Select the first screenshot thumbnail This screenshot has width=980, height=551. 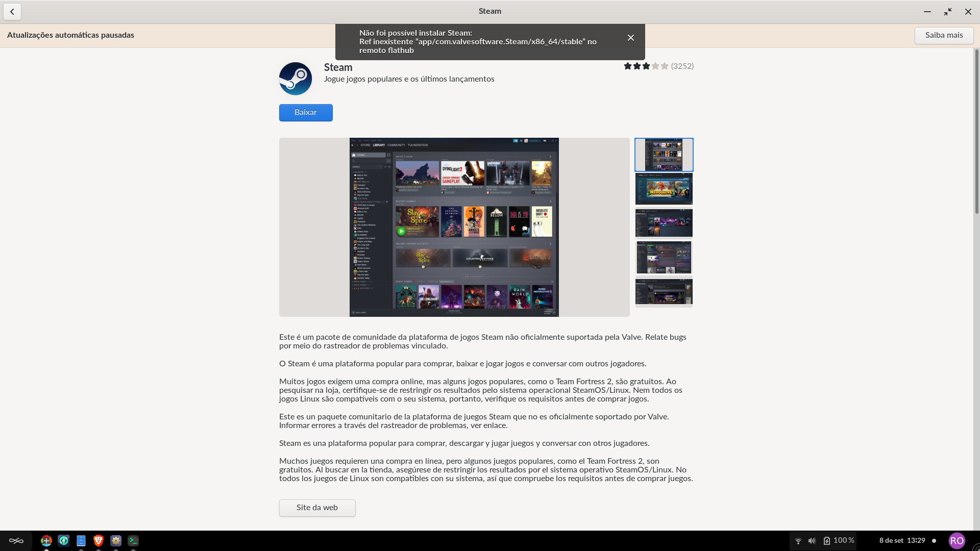click(x=664, y=155)
